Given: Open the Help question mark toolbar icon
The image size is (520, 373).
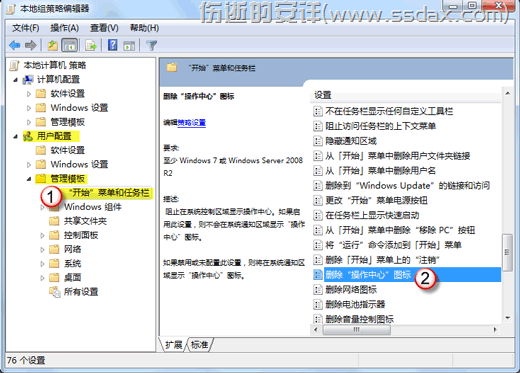Looking at the screenshot, I should [113, 45].
